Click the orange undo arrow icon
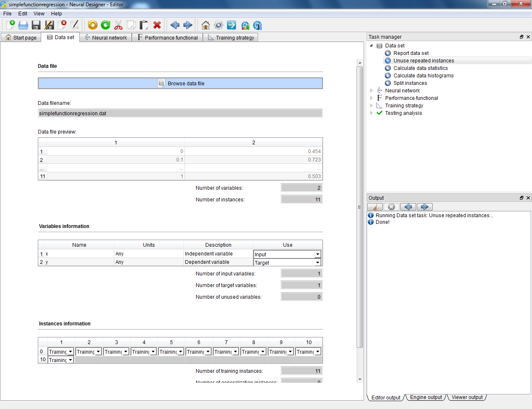This screenshot has width=532, height=409. tap(92, 25)
